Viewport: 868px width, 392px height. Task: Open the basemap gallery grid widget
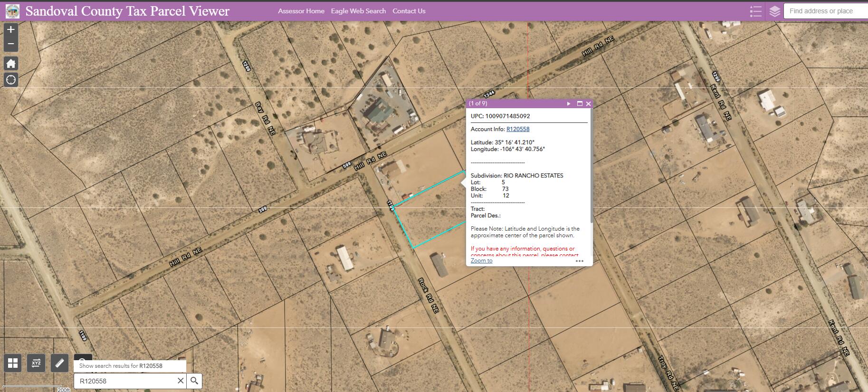[x=13, y=364]
